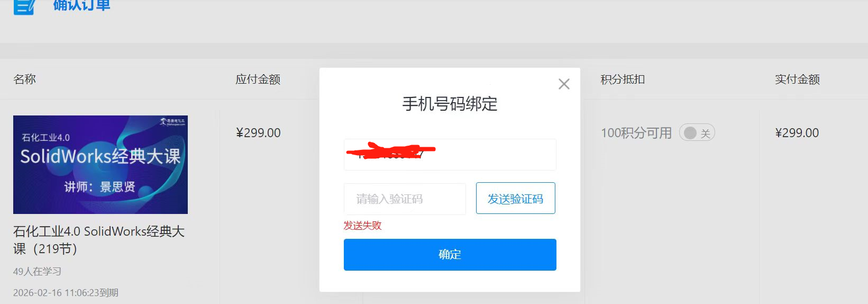The image size is (868, 304).
Task: Click the order confirmation notepad icon
Action: click(24, 7)
